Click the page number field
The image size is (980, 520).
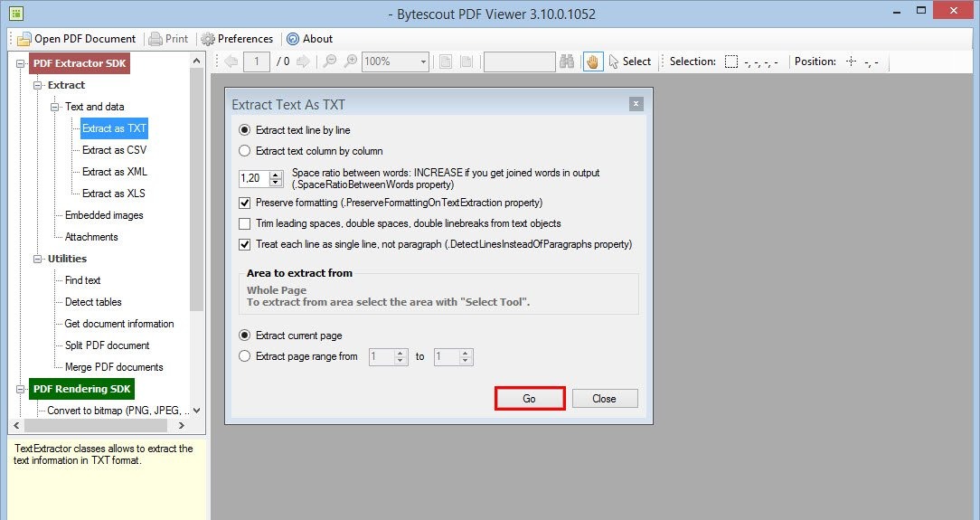[x=256, y=61]
